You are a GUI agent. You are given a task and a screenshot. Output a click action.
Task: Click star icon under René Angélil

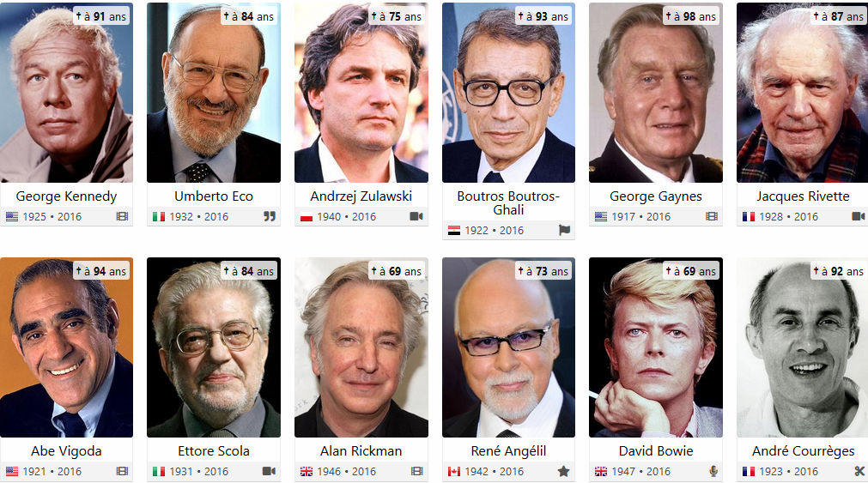coord(563,471)
